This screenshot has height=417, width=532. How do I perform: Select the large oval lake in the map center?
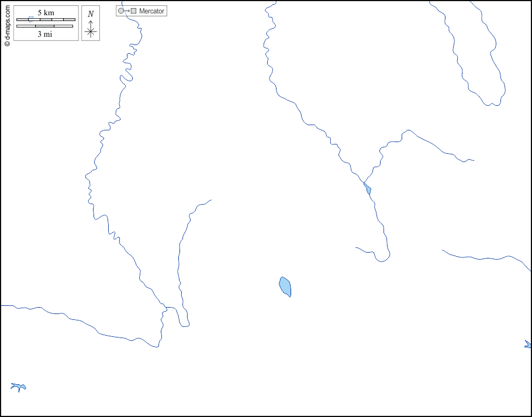point(285,287)
